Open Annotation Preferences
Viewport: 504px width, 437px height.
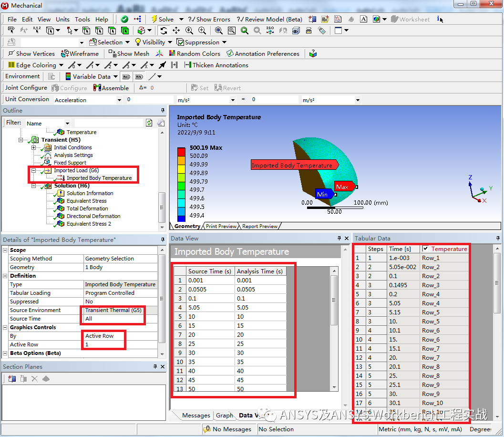click(x=263, y=54)
